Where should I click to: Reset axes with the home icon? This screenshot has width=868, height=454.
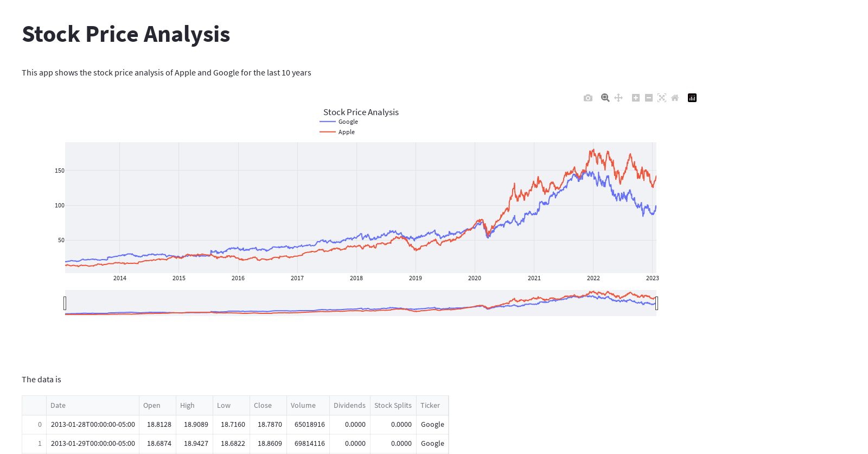pos(675,98)
